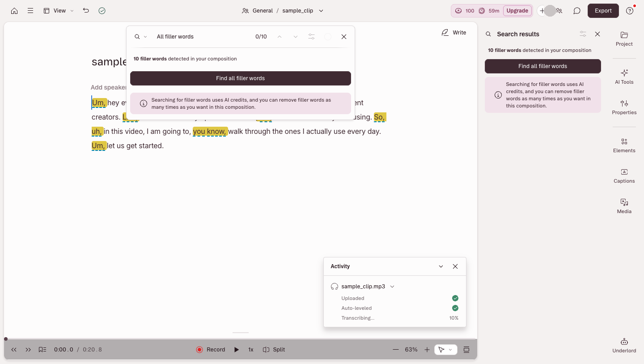Click the undo arrow icon

pyautogui.click(x=86, y=11)
